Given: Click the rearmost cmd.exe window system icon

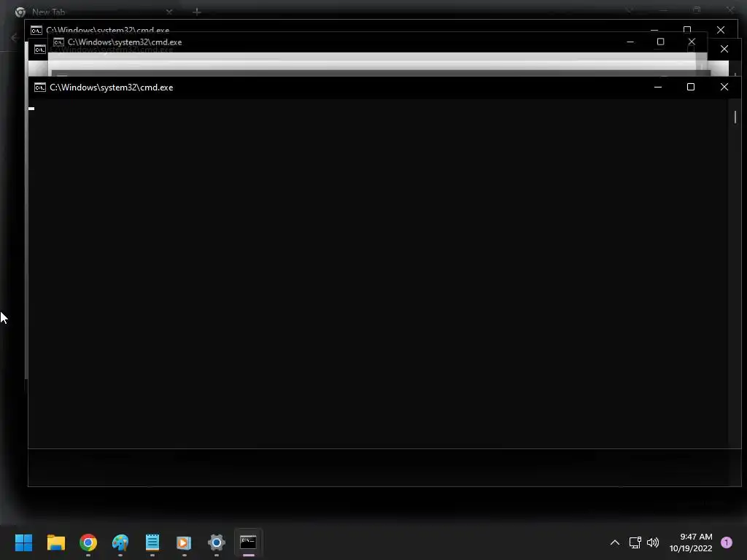Looking at the screenshot, I should pos(36,31).
